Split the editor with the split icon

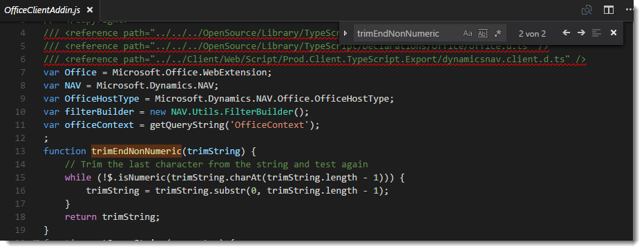tap(609, 10)
